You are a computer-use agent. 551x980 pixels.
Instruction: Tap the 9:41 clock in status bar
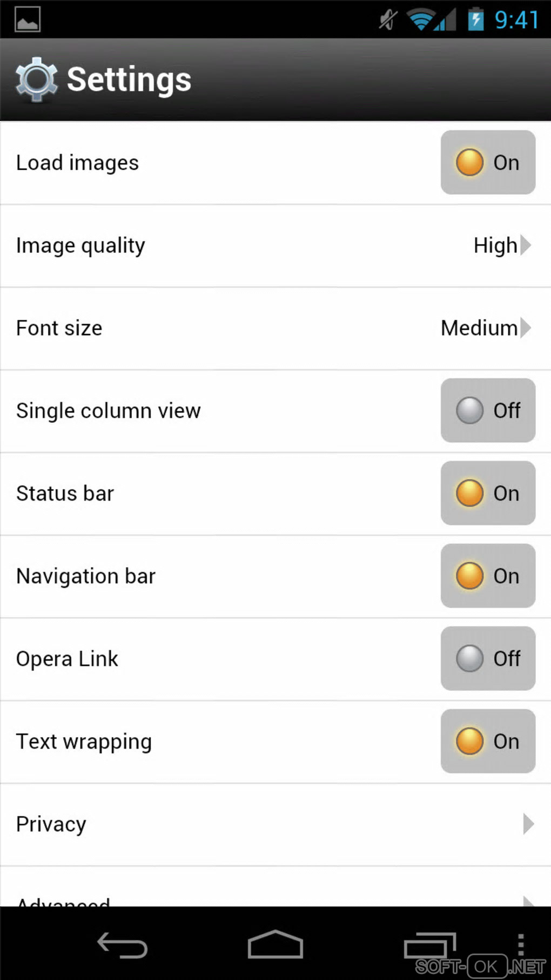(x=516, y=20)
